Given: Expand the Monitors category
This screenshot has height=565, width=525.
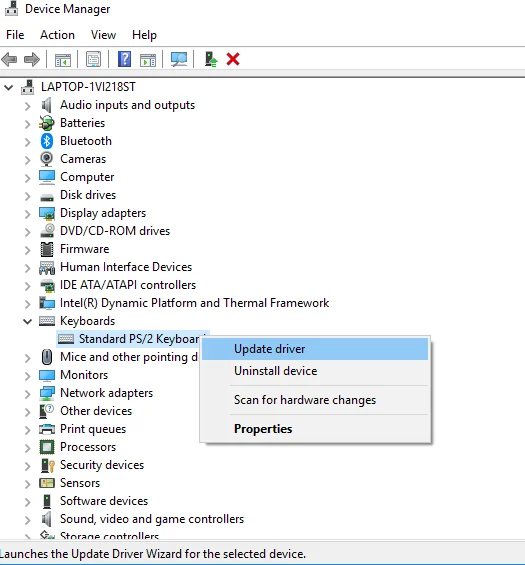Looking at the screenshot, I should (28, 376).
